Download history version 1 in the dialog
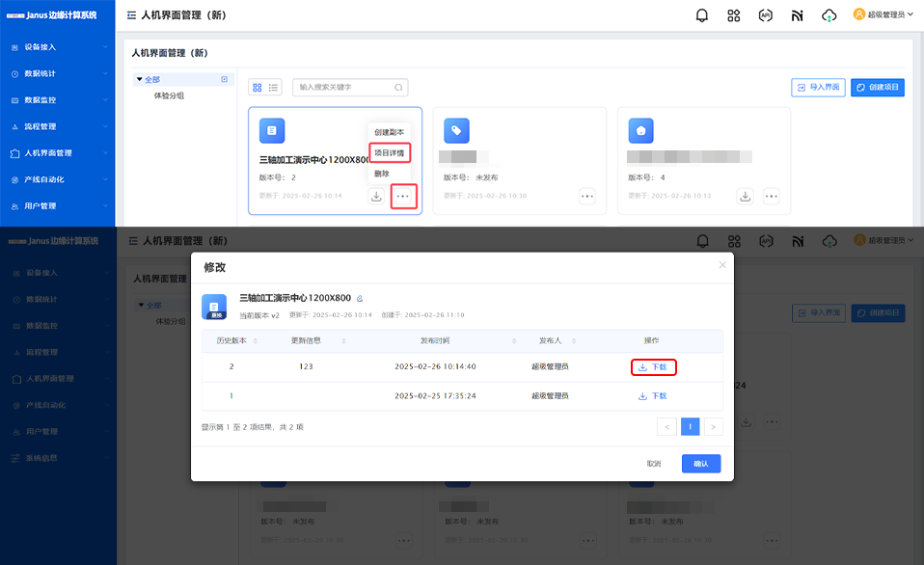This screenshot has width=924, height=565. coord(653,396)
